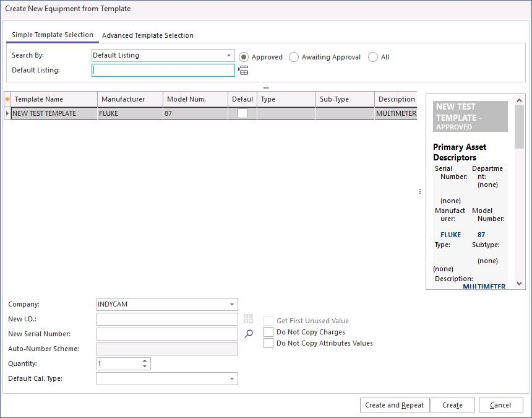Viewport: 532px width, 418px height.
Task: Check Do Not Copy Attributes Values
Action: coord(268,343)
